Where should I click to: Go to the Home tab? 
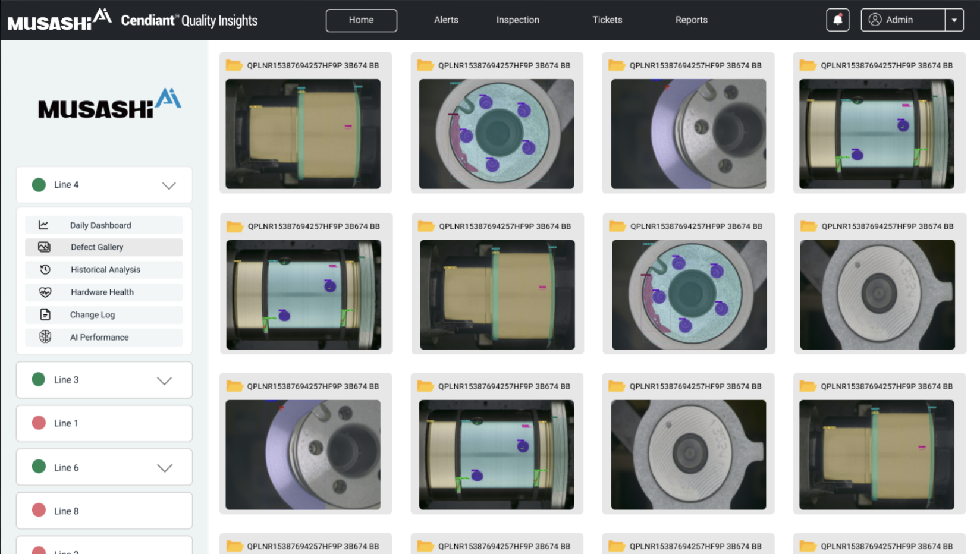point(362,20)
